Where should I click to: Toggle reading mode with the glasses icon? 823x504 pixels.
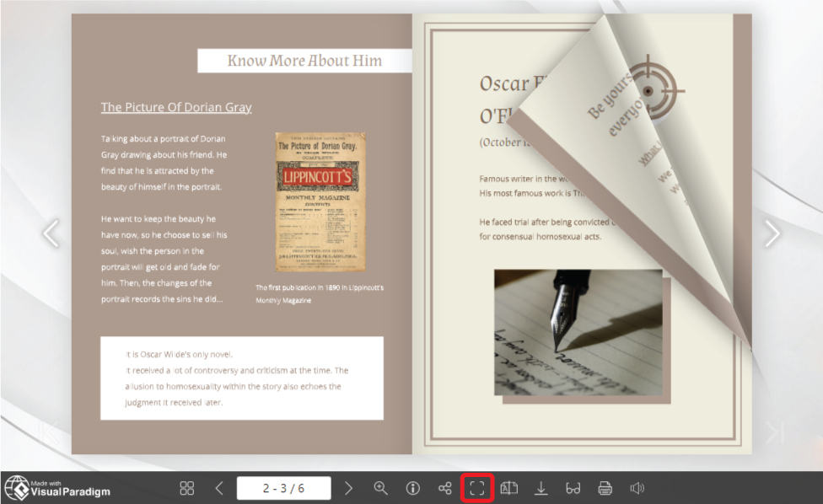[x=573, y=488]
